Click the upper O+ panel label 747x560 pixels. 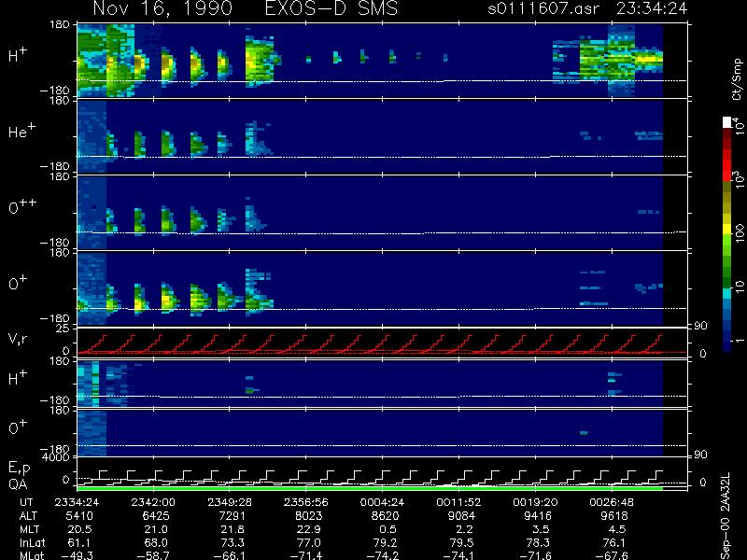[x=18, y=283]
